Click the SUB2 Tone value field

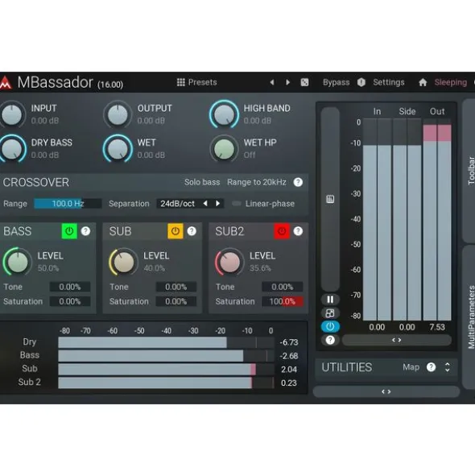[x=283, y=287]
